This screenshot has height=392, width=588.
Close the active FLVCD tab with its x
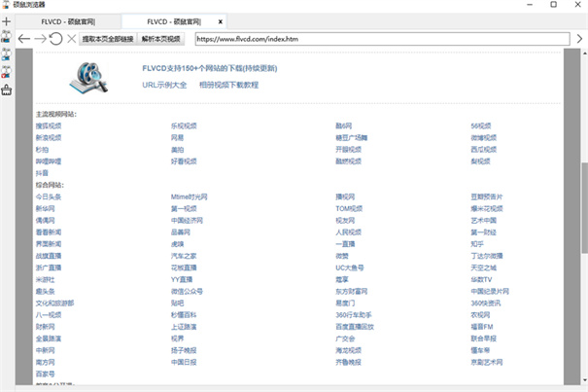click(221, 21)
